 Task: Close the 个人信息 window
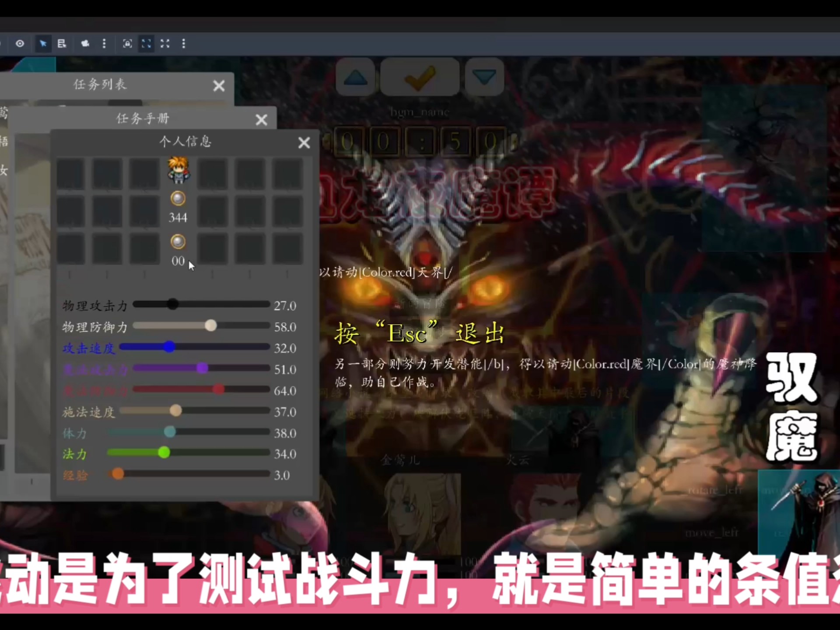click(304, 143)
